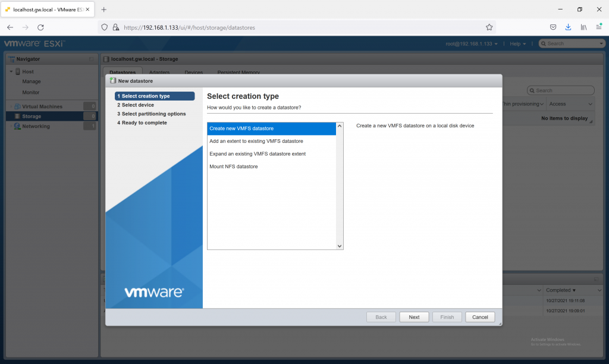Go to step 1 Select creation type

[155, 96]
